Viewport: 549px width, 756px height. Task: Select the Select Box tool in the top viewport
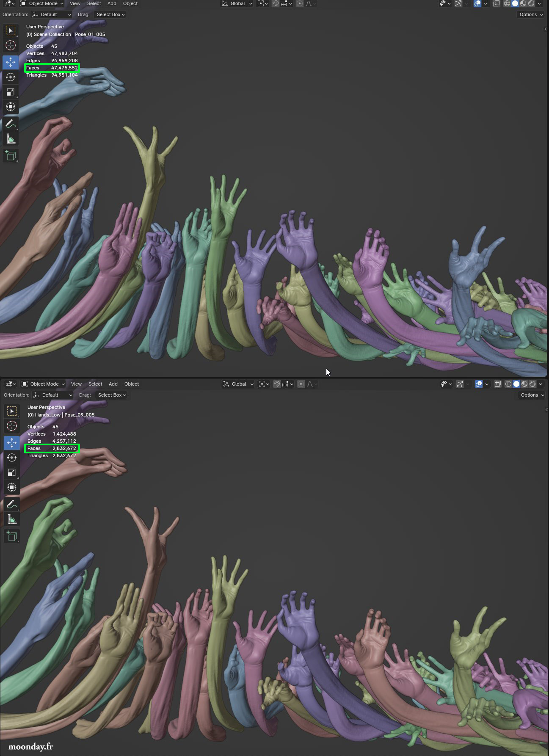point(11,30)
